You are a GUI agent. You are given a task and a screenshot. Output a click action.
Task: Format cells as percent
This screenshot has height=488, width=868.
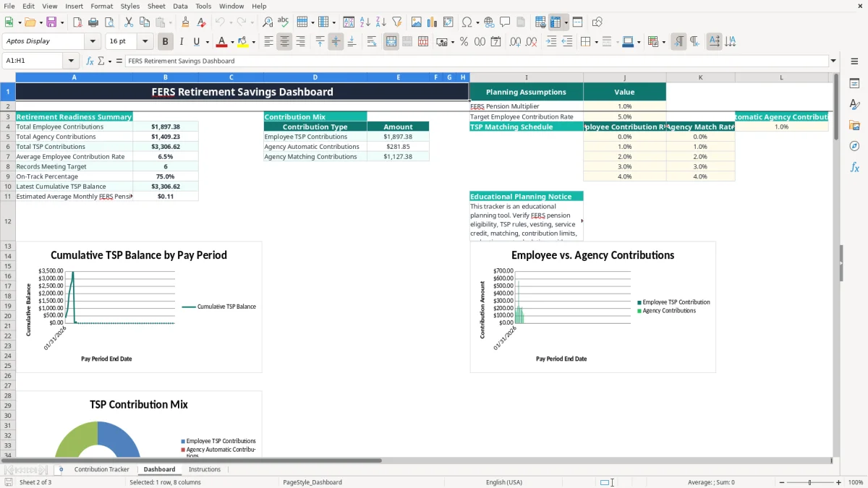click(x=464, y=42)
